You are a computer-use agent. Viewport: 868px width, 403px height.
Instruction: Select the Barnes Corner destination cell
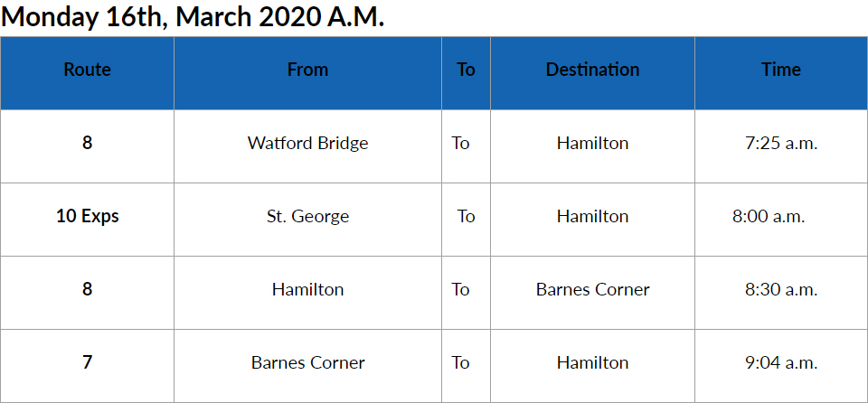(592, 289)
